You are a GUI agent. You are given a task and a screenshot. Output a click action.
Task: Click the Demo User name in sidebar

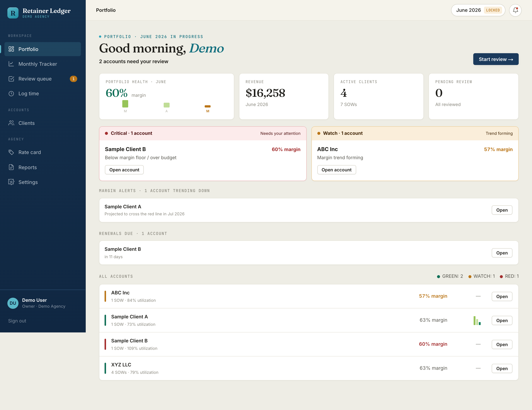[34, 300]
